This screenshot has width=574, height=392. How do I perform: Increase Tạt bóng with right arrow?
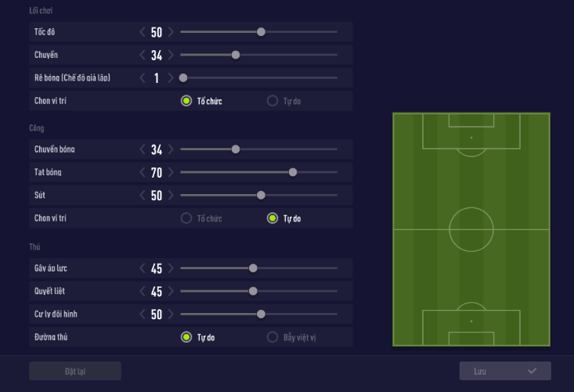(x=171, y=172)
